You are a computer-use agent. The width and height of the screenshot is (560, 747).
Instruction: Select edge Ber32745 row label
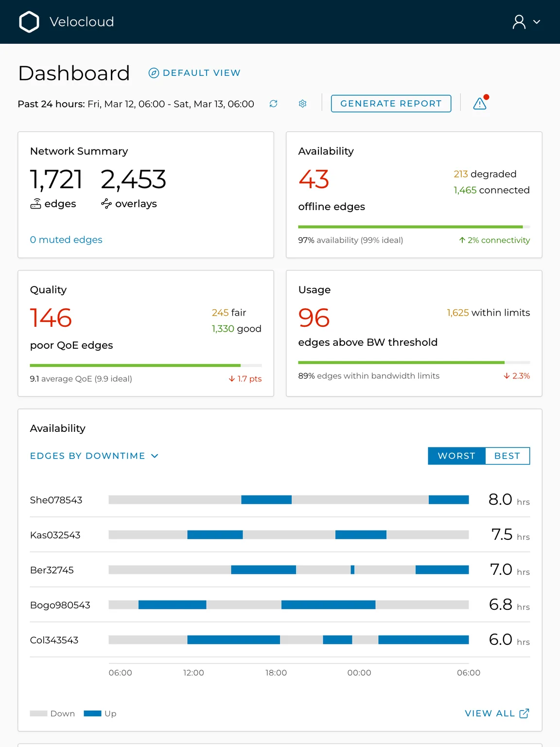click(x=52, y=570)
